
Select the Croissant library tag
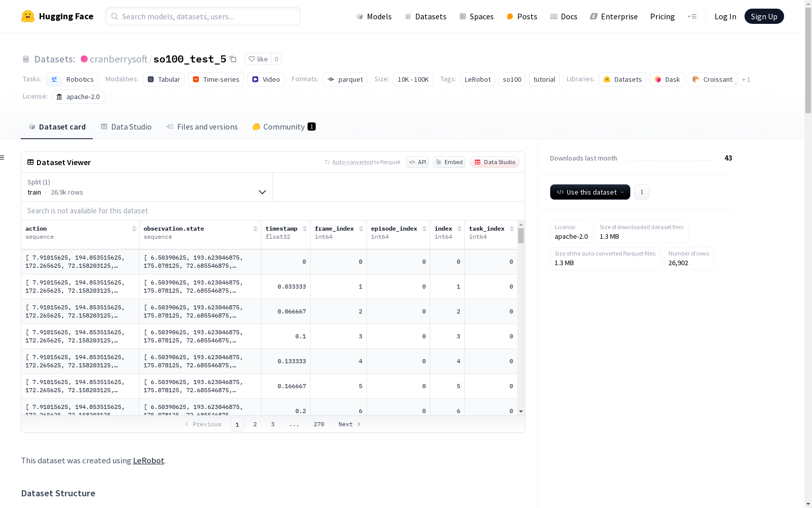click(713, 79)
